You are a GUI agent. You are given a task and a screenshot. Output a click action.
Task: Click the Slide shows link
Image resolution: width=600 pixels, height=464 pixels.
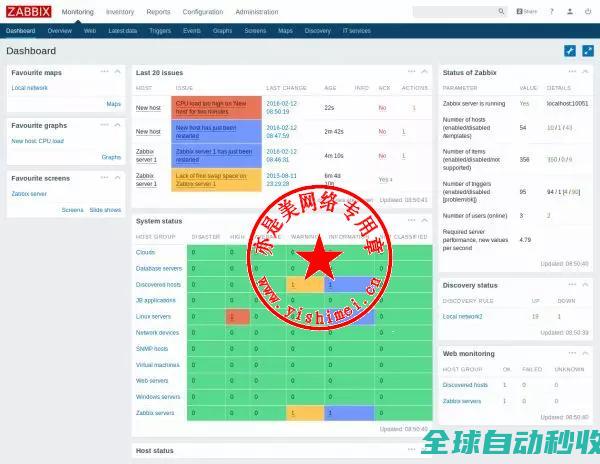[x=105, y=210]
